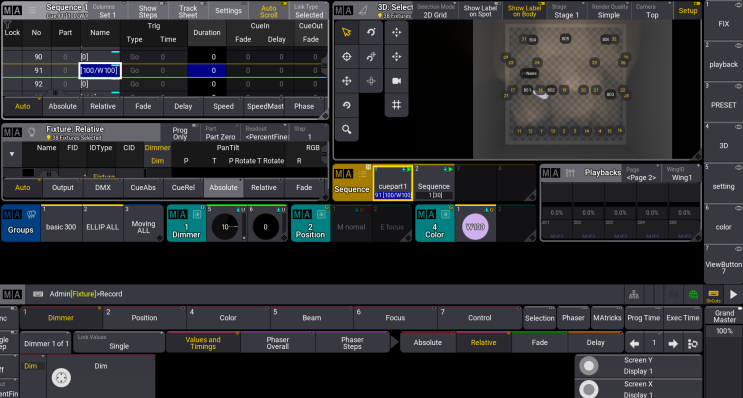Open the Camera Top dropdown
743x398 pixels.
652,11
